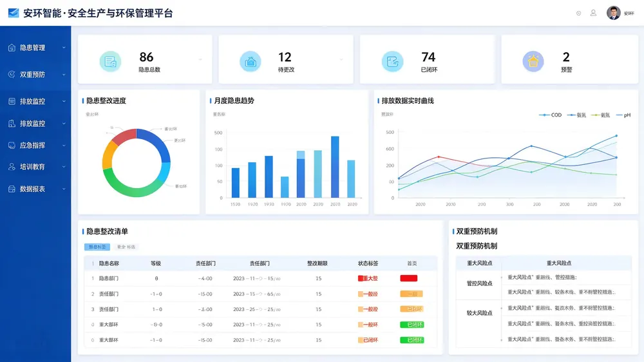The image size is (644, 362).
Task: Click the 重大整 status tag
Action: pos(368,278)
